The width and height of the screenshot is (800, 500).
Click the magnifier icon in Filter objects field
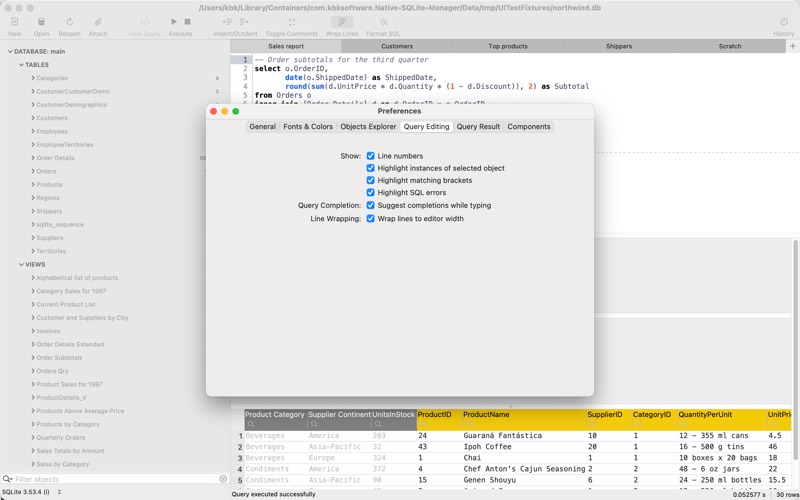[7, 479]
